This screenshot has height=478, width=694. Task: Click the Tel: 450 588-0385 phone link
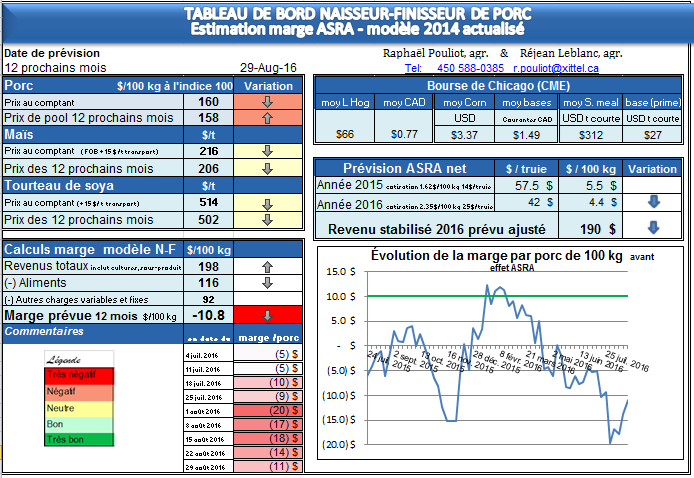tap(454, 68)
